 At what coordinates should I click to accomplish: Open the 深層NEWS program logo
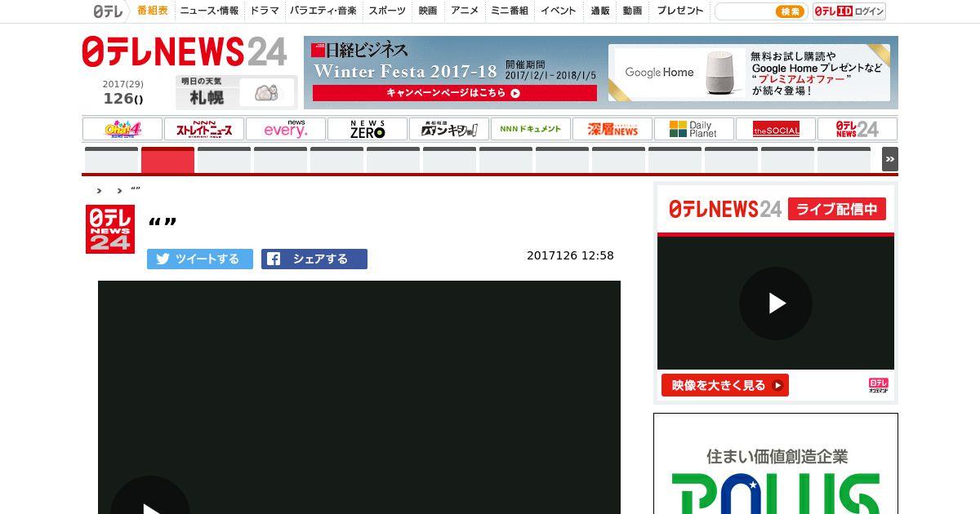612,129
